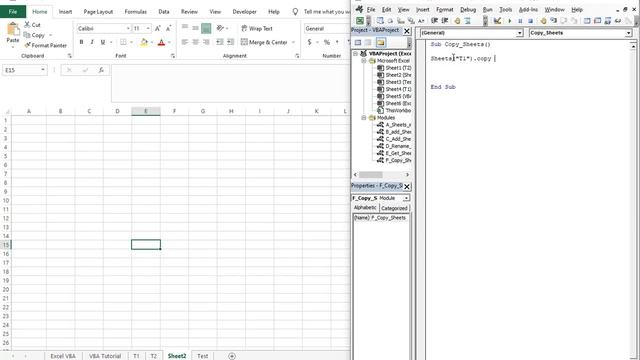This screenshot has height=360, width=640.
Task: Toggle Top Align in Alignment group
Action: point(185,28)
